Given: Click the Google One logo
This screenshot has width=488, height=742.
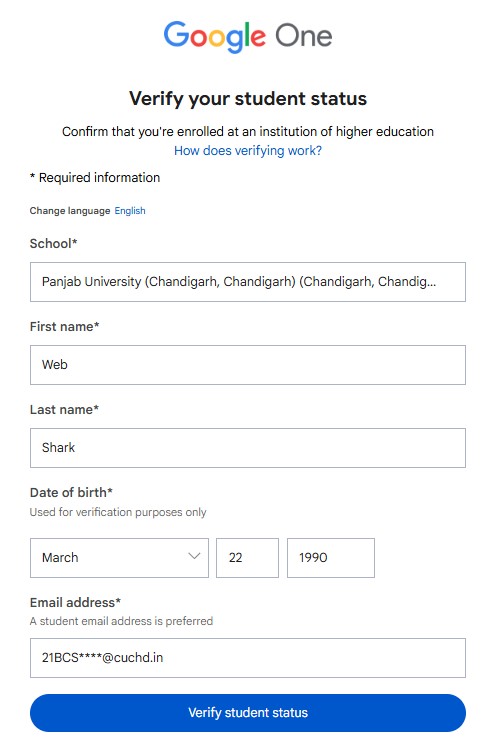Looking at the screenshot, I should coord(248,36).
